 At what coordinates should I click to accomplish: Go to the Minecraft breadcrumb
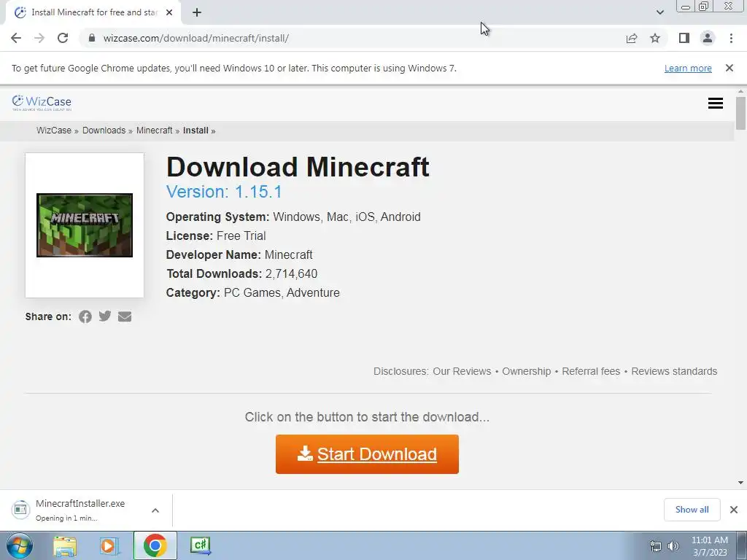click(155, 131)
